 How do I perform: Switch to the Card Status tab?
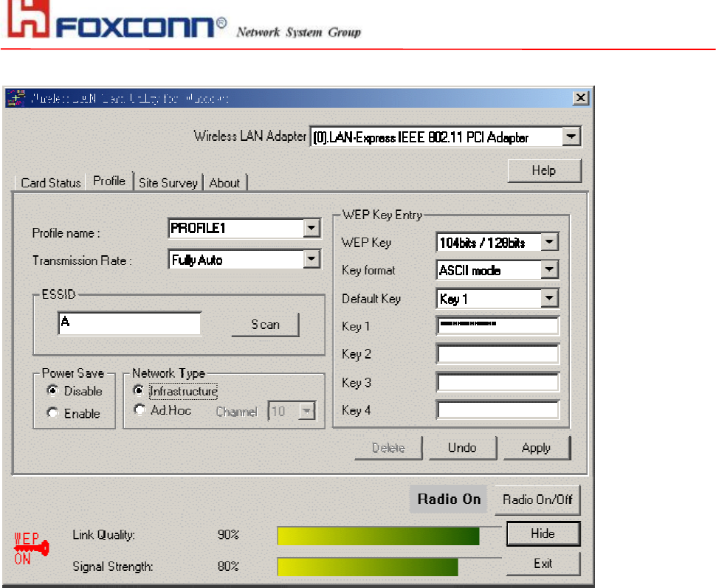(50, 183)
